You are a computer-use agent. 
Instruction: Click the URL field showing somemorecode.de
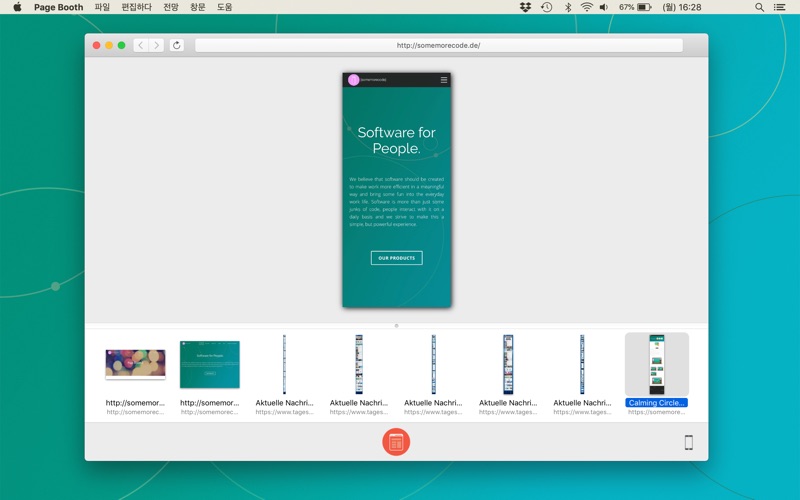pos(439,45)
